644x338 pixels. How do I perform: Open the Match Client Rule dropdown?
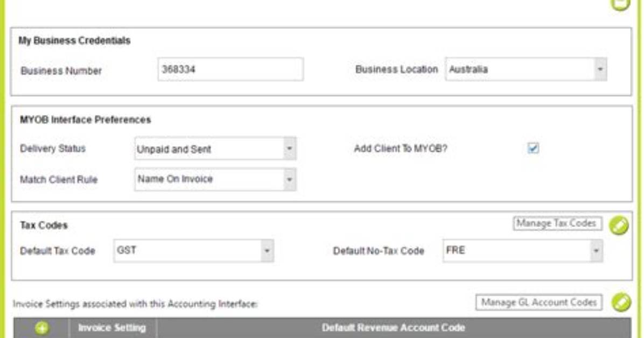tap(215, 179)
